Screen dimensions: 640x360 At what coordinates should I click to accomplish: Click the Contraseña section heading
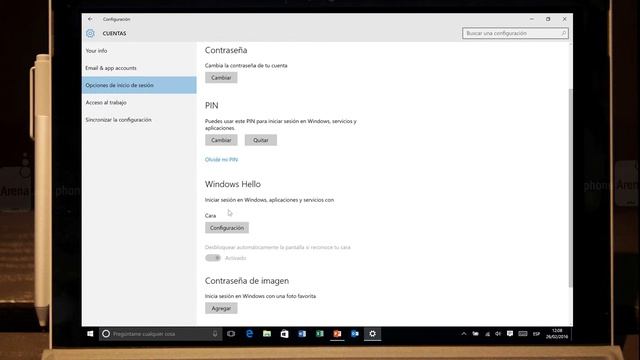click(x=226, y=50)
